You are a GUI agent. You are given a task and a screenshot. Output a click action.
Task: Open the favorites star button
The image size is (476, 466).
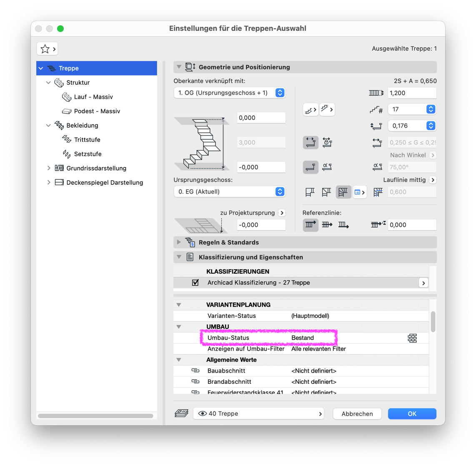point(48,49)
